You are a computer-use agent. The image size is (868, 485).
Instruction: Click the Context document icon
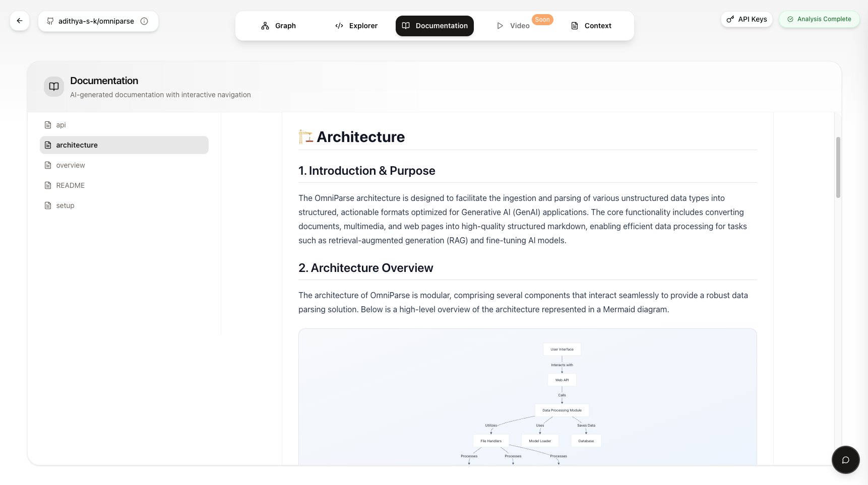[575, 26]
